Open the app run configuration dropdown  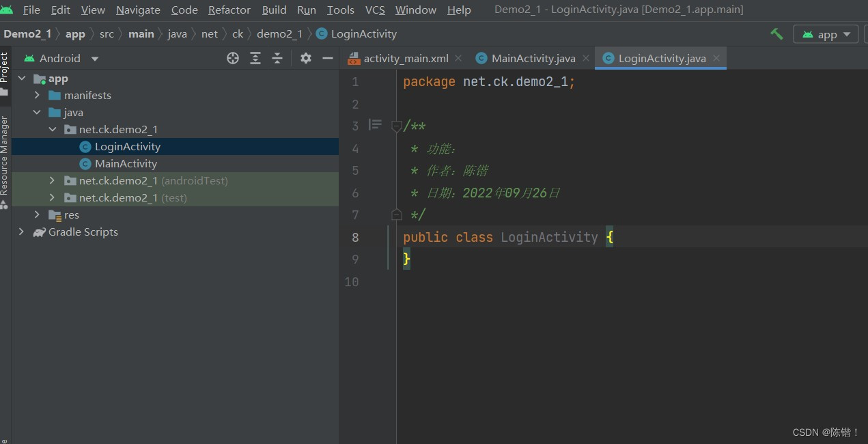pos(826,34)
